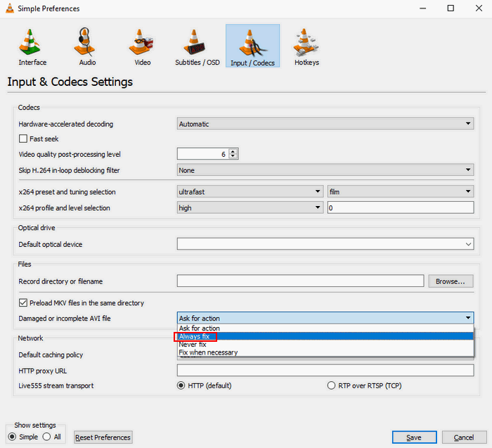The width and height of the screenshot is (492, 448).
Task: Pick 'Never fix' from dropdown list
Action: (325, 345)
